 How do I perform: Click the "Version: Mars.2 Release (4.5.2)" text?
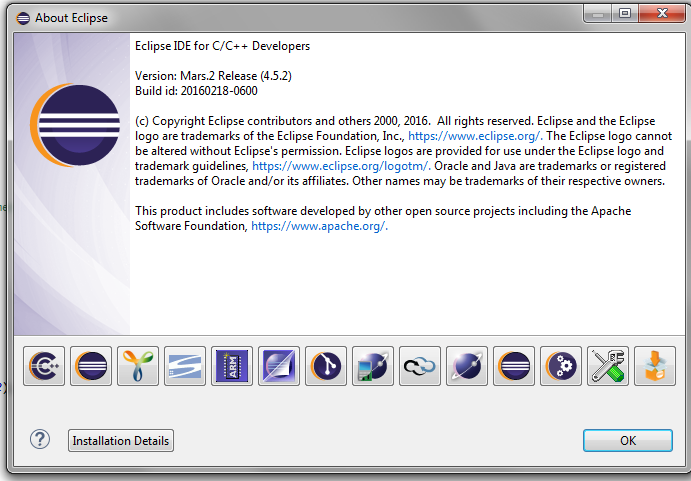213,76
